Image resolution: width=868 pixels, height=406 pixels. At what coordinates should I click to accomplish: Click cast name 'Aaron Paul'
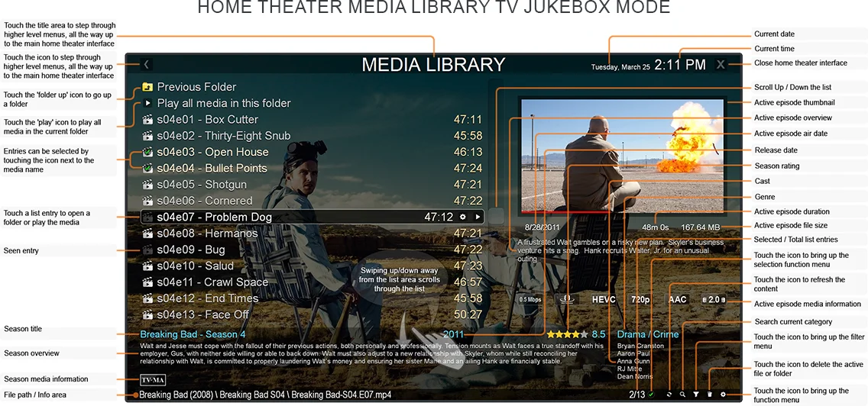[634, 353]
